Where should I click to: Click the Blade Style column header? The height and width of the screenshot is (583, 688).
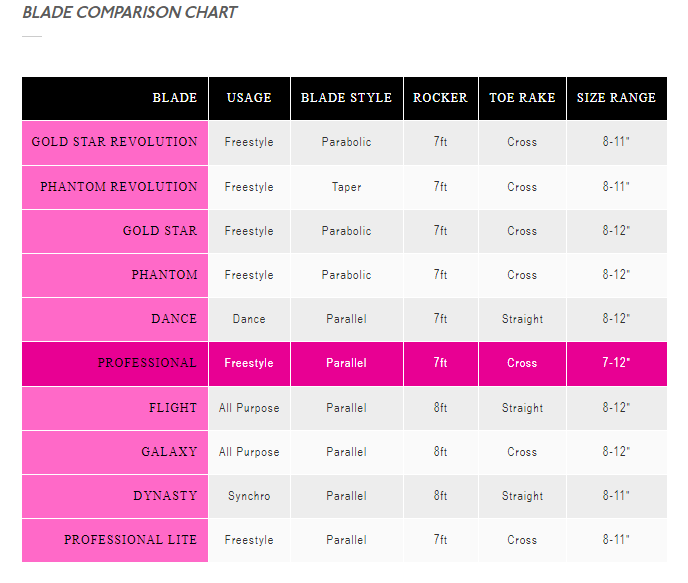[346, 98]
